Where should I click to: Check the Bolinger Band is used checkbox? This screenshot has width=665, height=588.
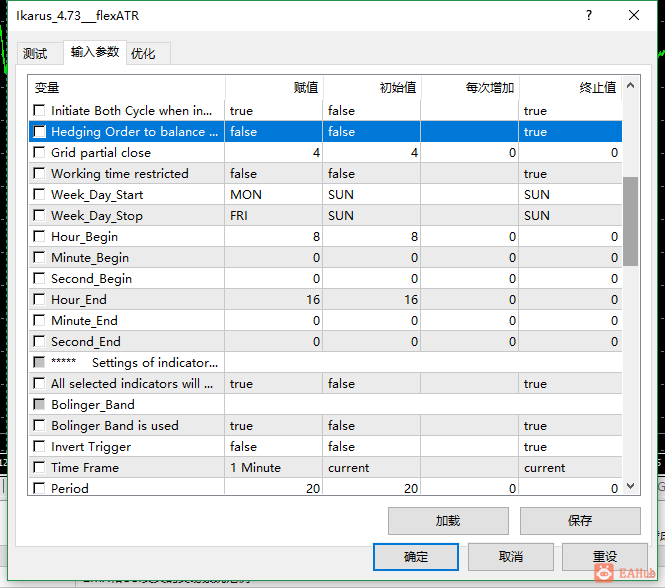[39, 426]
